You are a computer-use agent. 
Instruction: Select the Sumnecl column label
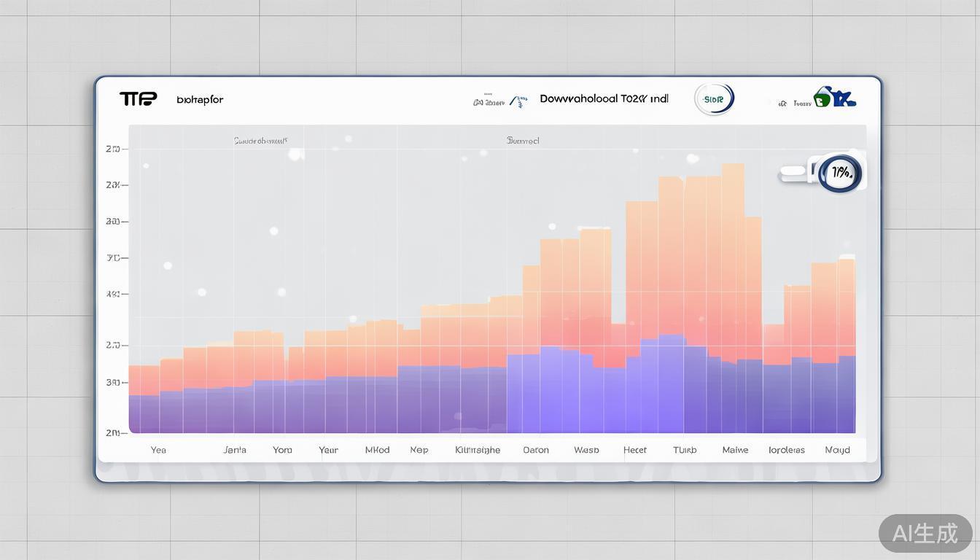pyautogui.click(x=523, y=141)
